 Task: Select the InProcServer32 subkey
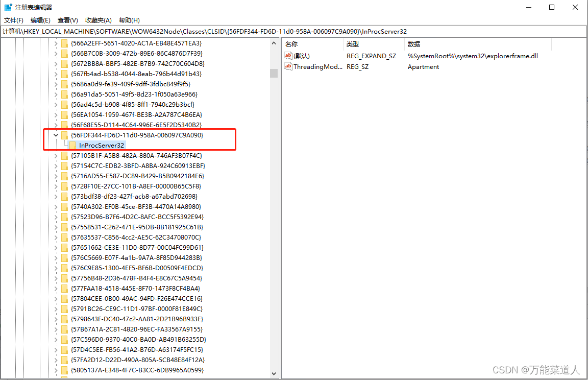click(102, 145)
